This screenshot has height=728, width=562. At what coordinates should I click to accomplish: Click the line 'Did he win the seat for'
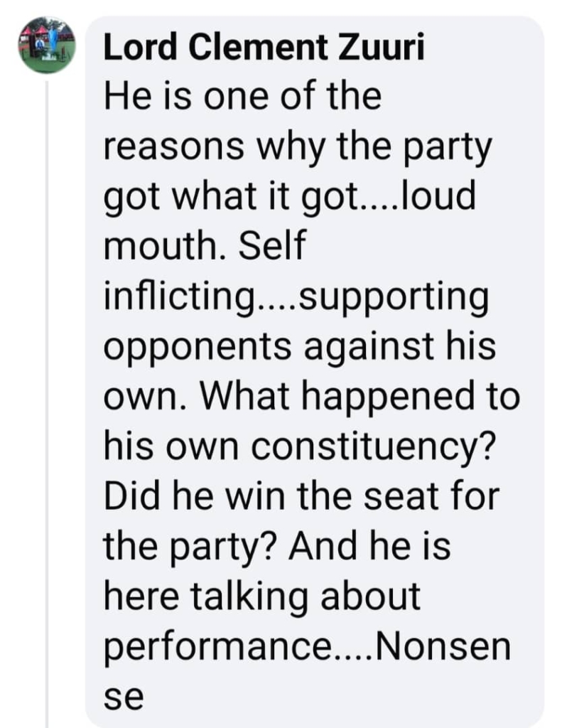[302, 496]
